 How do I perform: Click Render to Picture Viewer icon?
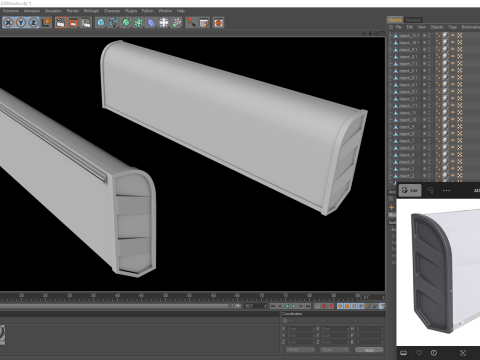[73, 23]
